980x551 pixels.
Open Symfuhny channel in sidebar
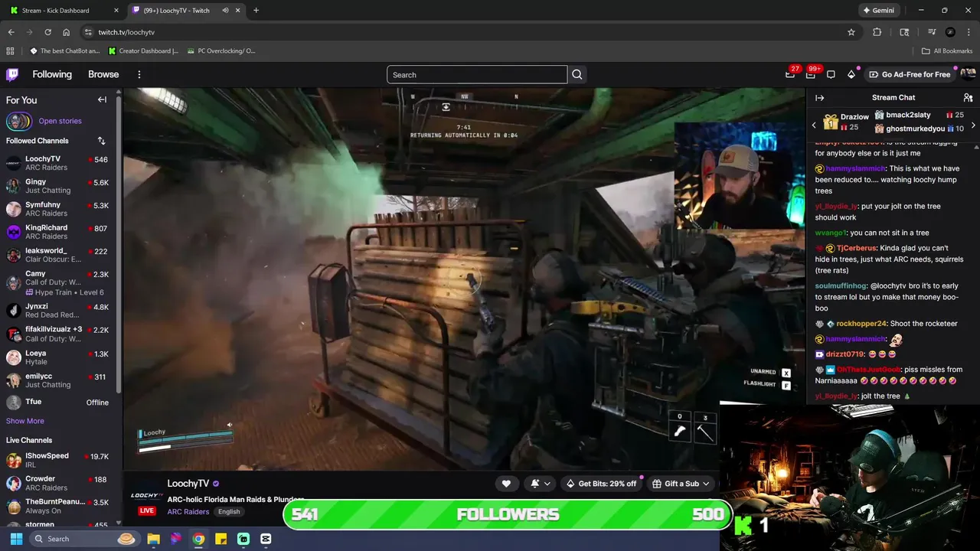[x=57, y=209]
